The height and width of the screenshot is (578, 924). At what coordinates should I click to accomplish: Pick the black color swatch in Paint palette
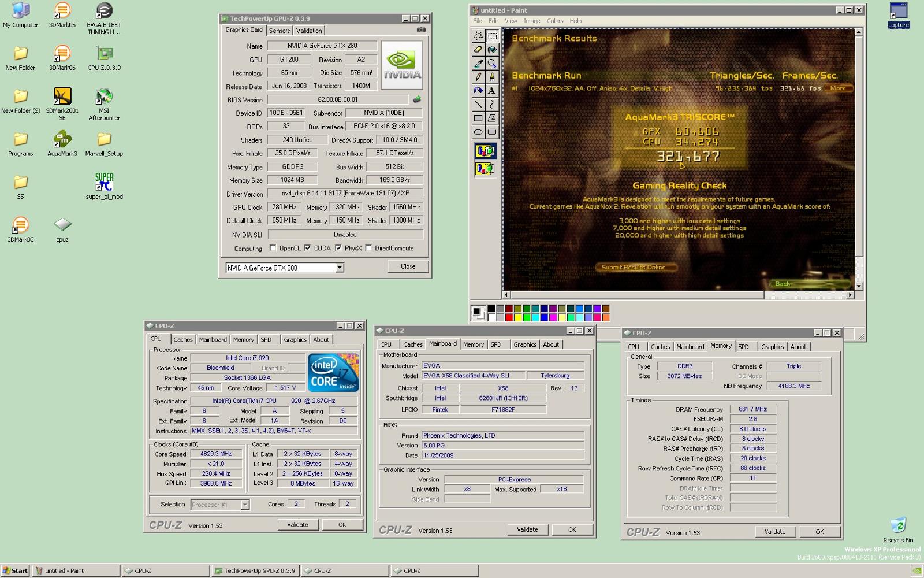click(491, 309)
